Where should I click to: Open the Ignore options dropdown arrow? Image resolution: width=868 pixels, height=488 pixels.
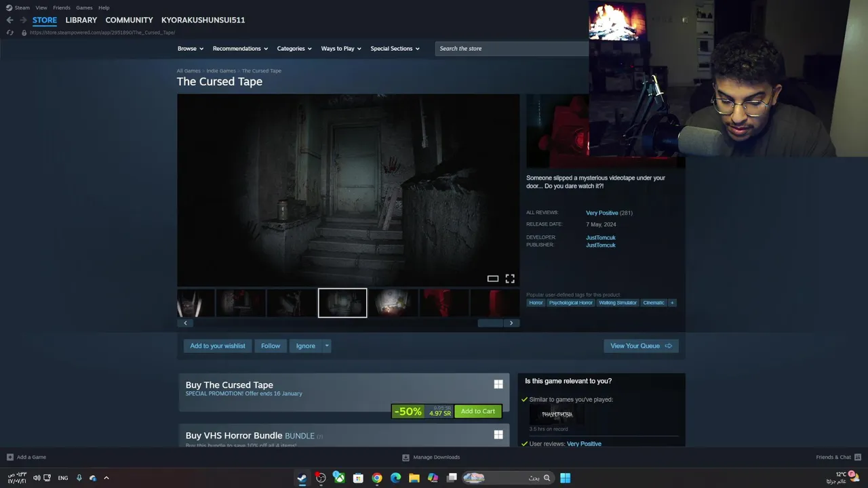tap(326, 346)
